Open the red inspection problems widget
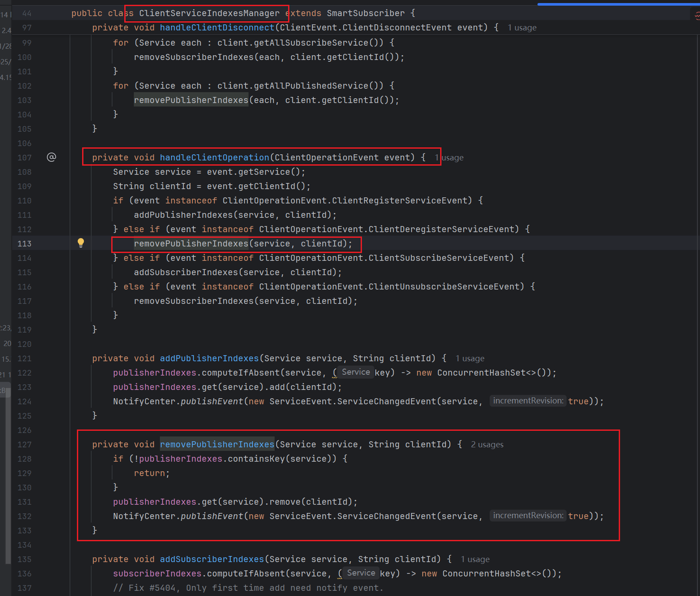Screen dimensions: 700x596 click(x=697, y=16)
